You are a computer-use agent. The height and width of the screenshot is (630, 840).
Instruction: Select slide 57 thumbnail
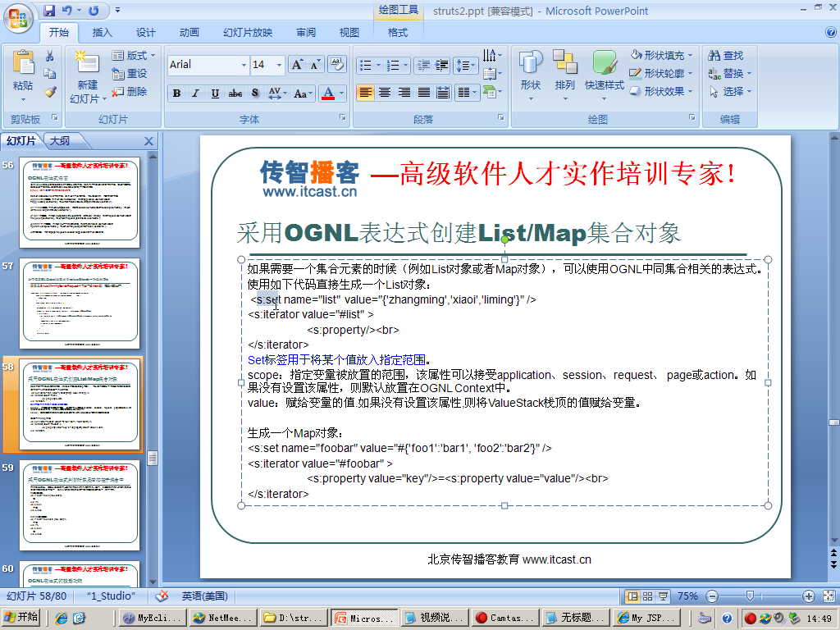coord(80,304)
